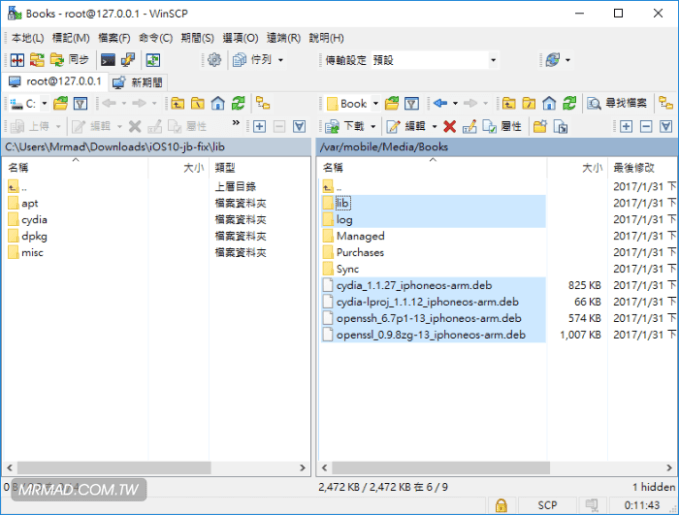The image size is (679, 515).
Task: Go to remote parent directory icon
Action: coord(509,104)
